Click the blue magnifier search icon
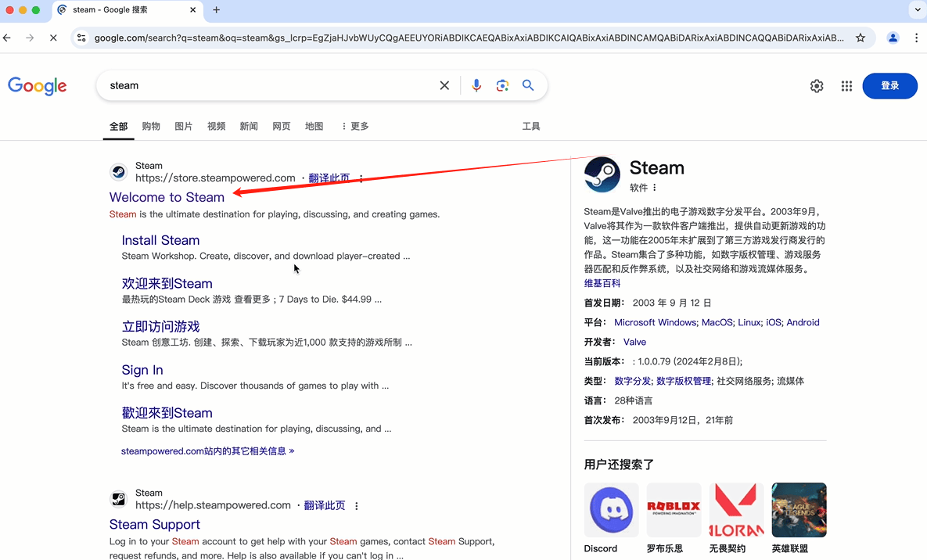The height and width of the screenshot is (560, 927). click(528, 85)
